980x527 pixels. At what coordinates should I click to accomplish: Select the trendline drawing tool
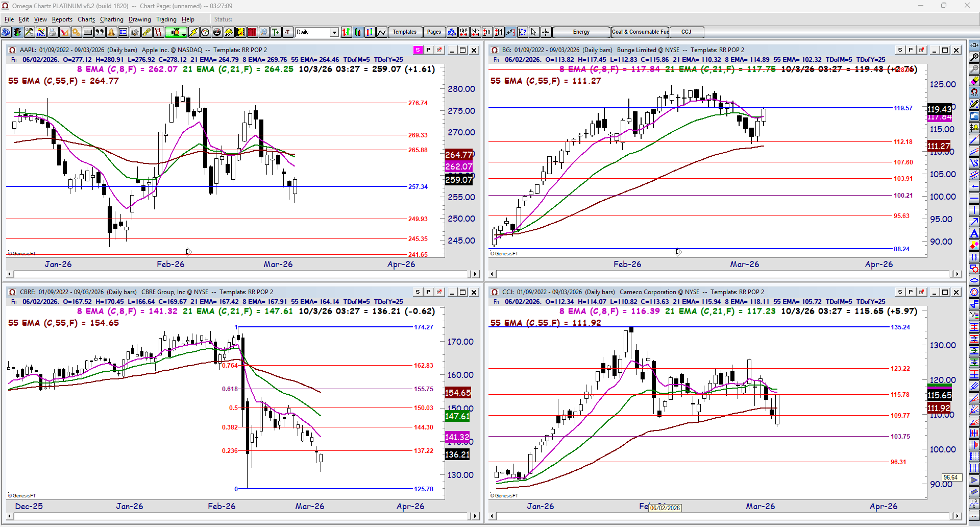pos(974,139)
